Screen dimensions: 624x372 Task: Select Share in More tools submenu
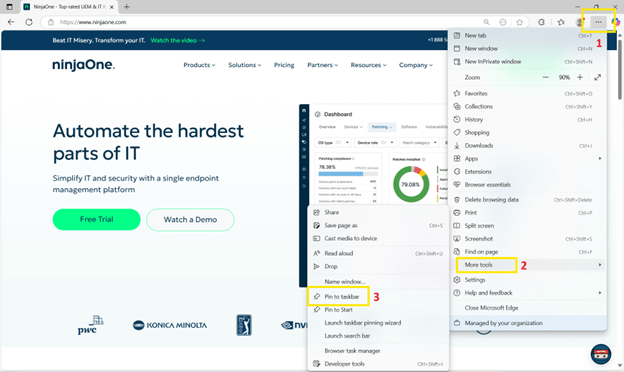pyautogui.click(x=378, y=212)
